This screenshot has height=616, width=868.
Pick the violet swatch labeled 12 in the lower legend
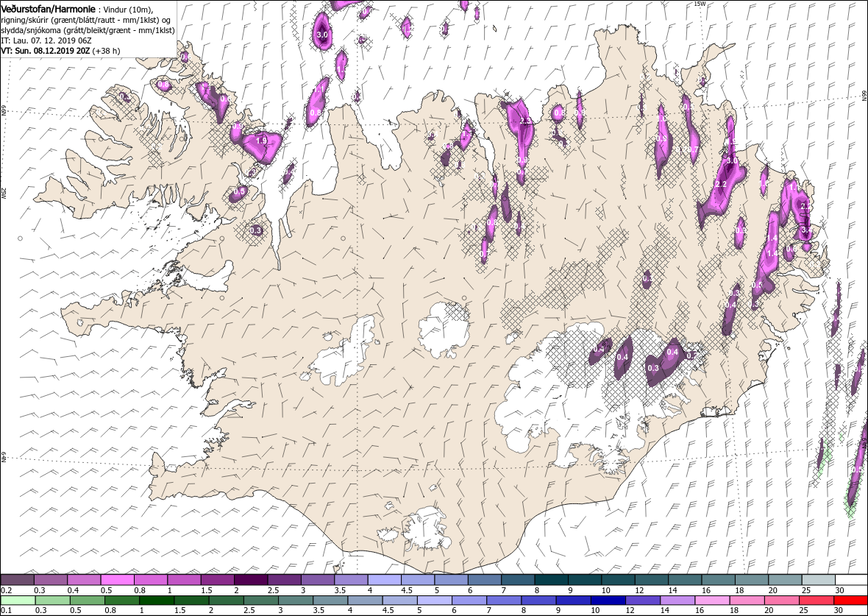643,601
